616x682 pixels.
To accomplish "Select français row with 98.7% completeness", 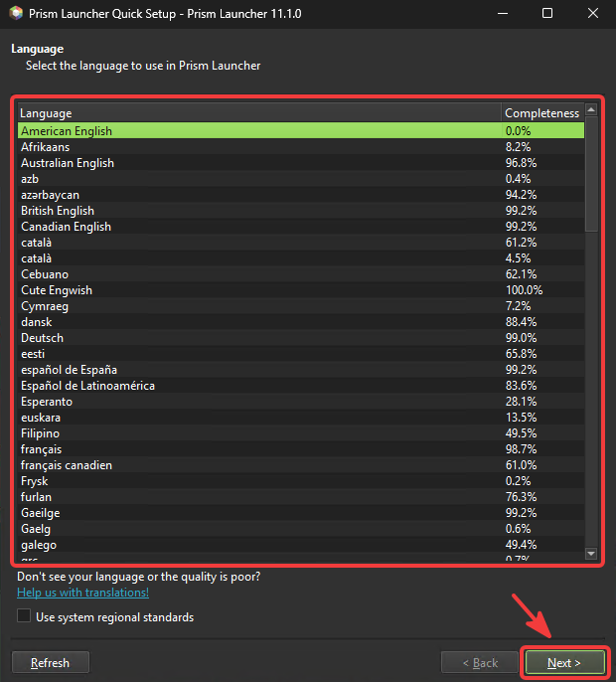I will click(301, 449).
